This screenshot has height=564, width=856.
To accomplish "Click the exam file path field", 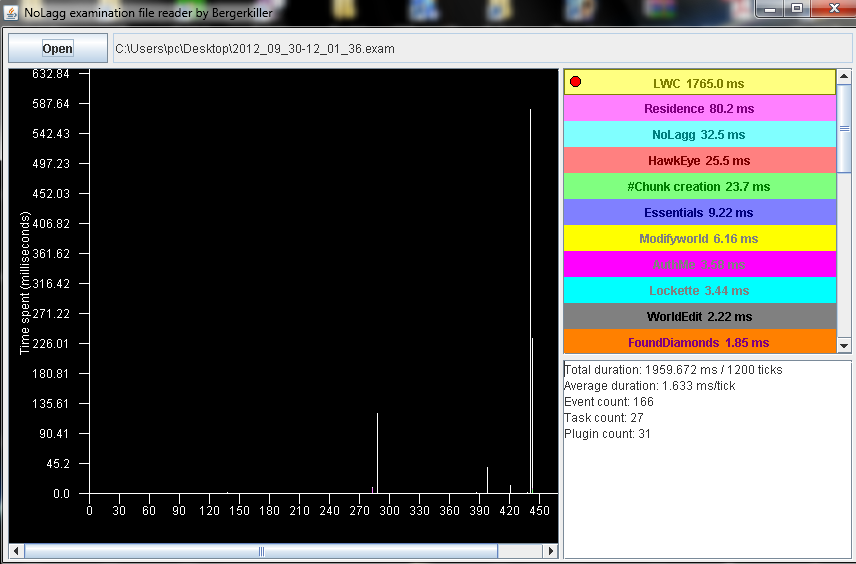I will pos(482,49).
